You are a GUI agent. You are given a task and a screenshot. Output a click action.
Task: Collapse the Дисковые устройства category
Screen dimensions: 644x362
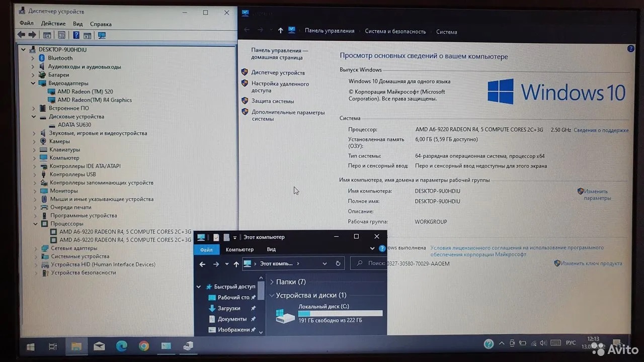point(34,117)
